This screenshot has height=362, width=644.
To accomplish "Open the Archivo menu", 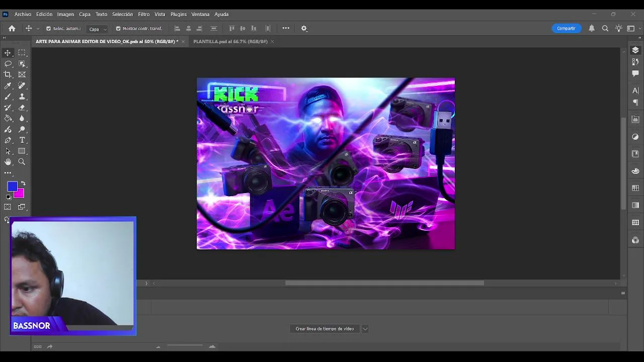I will (x=23, y=14).
